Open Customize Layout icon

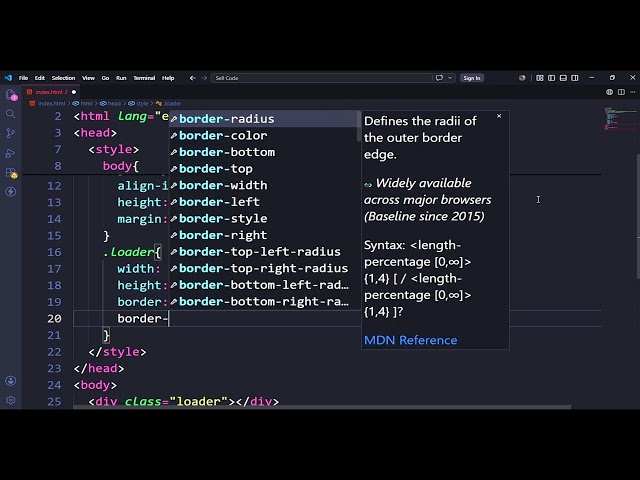point(540,78)
